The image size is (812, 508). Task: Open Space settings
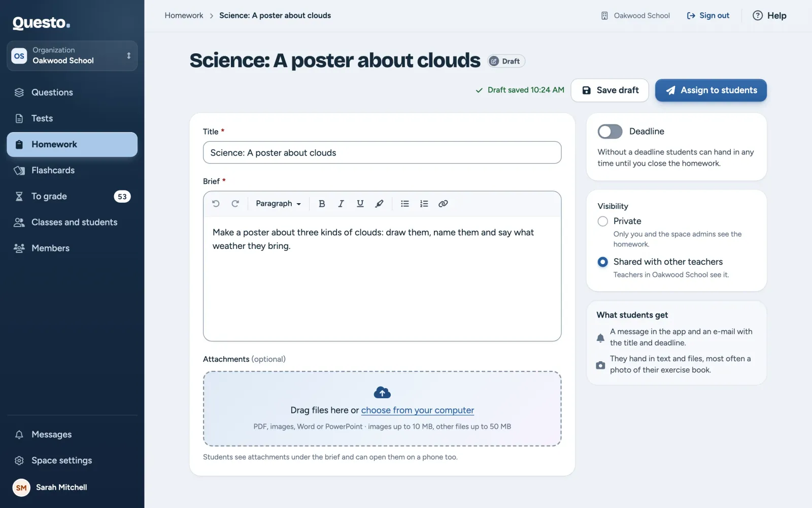point(72,460)
